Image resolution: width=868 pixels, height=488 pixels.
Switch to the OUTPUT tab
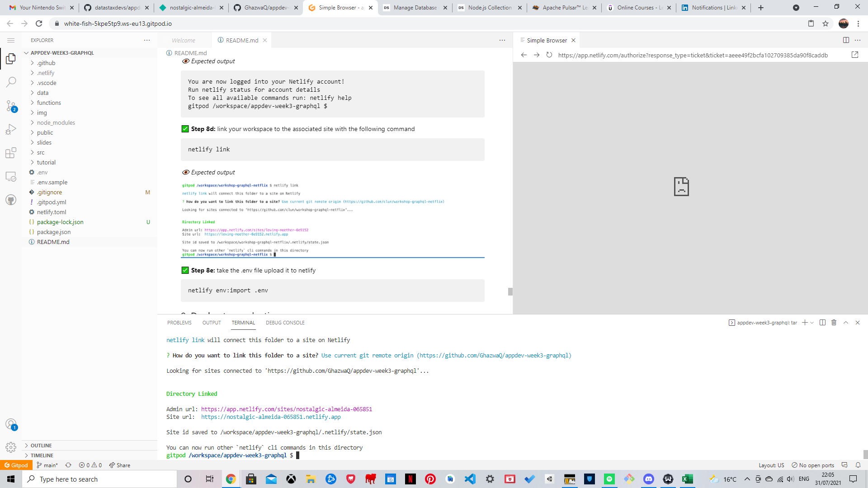click(x=212, y=323)
